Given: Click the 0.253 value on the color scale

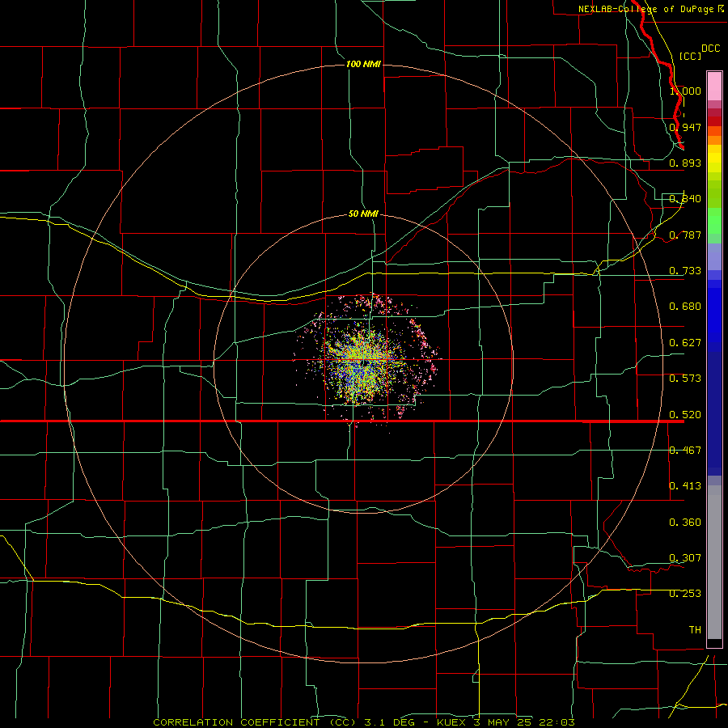Looking at the screenshot, I should click(685, 594).
